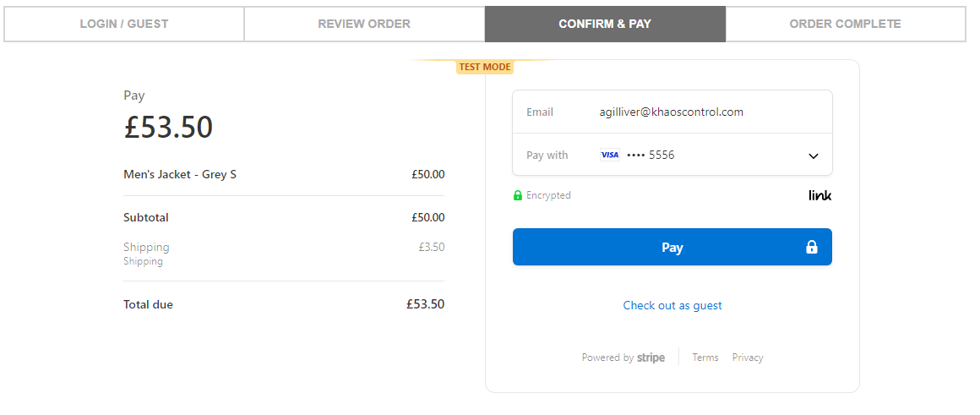Click the lock icon on Pay button

pyautogui.click(x=811, y=247)
